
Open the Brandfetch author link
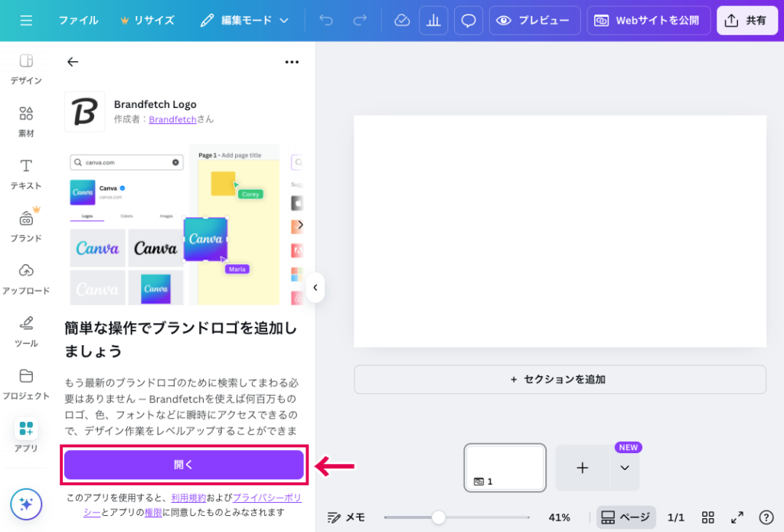pos(172,119)
